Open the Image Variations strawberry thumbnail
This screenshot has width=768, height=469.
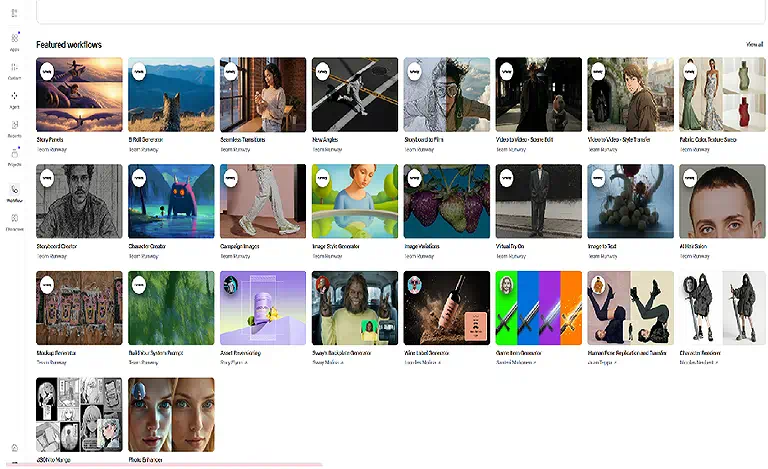(447, 201)
